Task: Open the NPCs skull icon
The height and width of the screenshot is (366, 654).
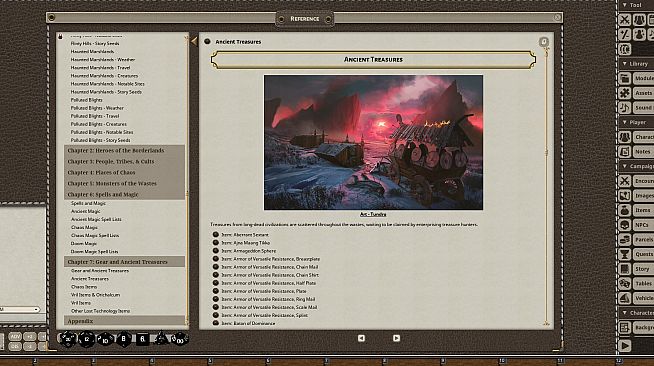Action: (x=625, y=225)
